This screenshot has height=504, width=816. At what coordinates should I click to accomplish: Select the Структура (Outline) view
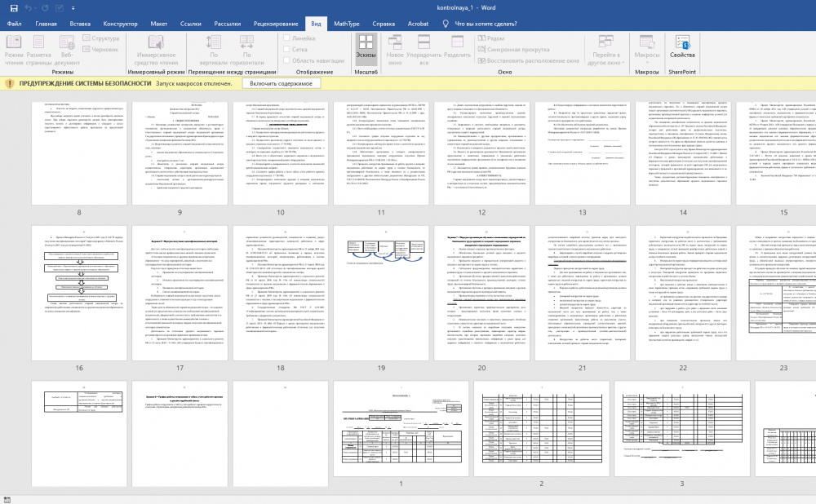101,38
